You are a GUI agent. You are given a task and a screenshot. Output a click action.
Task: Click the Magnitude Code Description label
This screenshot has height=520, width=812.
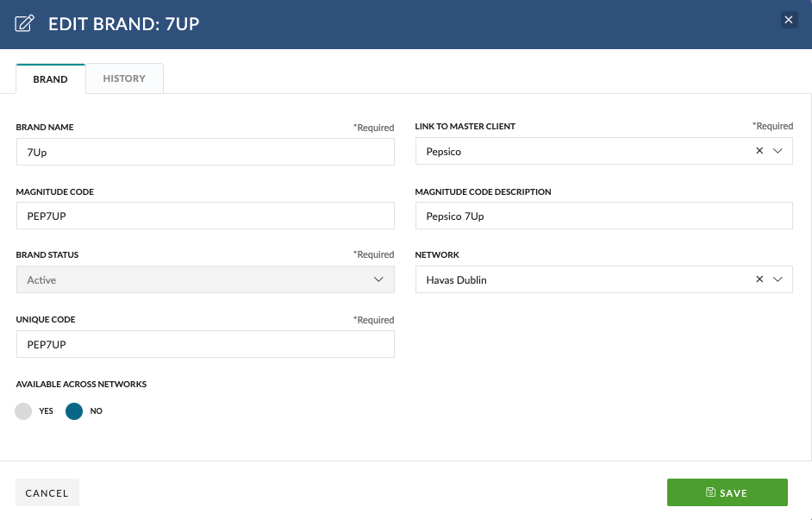pyautogui.click(x=483, y=191)
